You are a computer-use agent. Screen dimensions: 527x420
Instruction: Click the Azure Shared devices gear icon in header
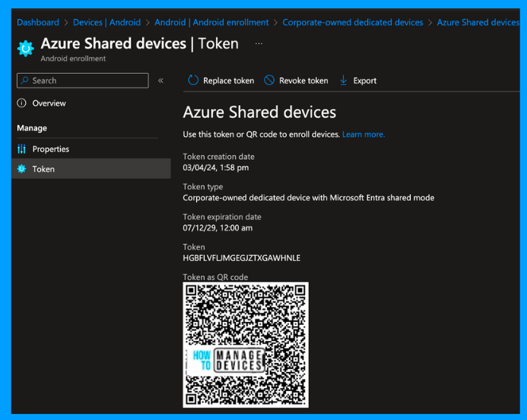[26, 49]
